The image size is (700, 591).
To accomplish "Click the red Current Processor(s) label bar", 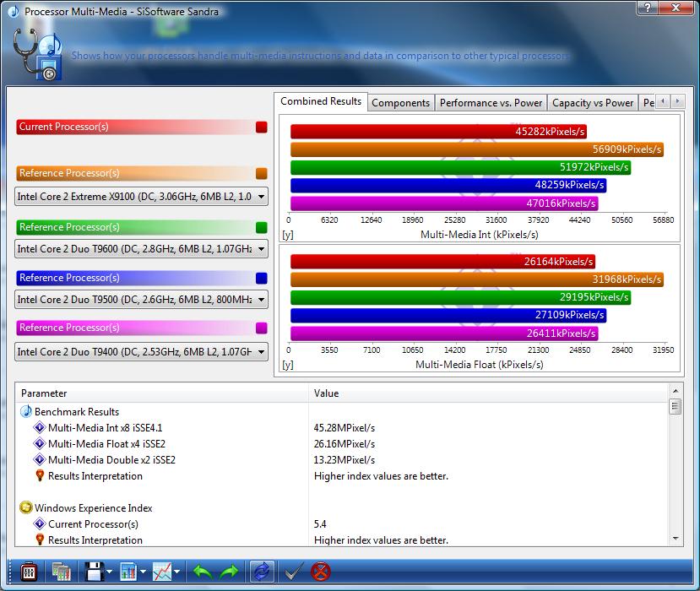I will pos(134,127).
